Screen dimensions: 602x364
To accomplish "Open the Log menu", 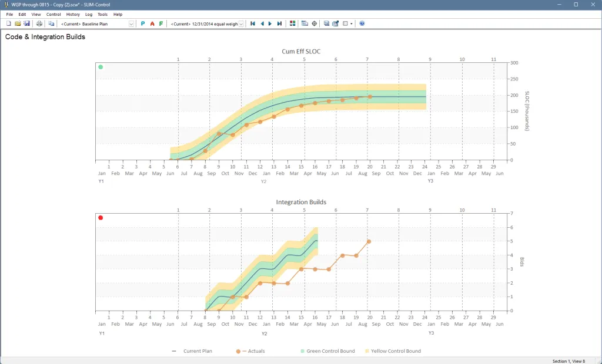I will point(89,15).
